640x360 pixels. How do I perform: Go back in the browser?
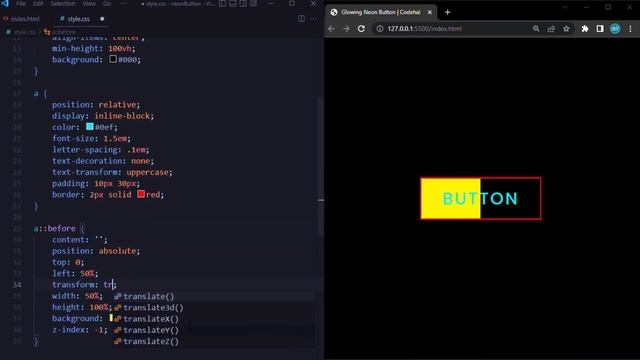click(331, 29)
